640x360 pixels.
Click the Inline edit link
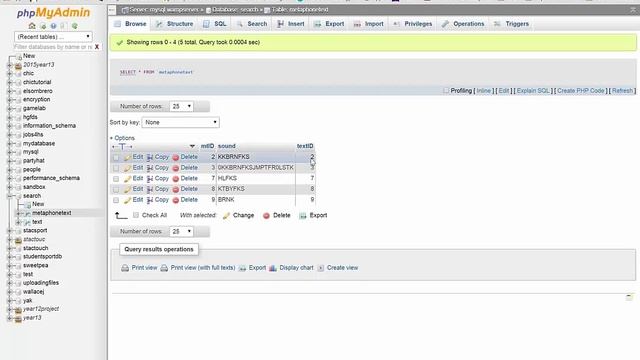484,91
